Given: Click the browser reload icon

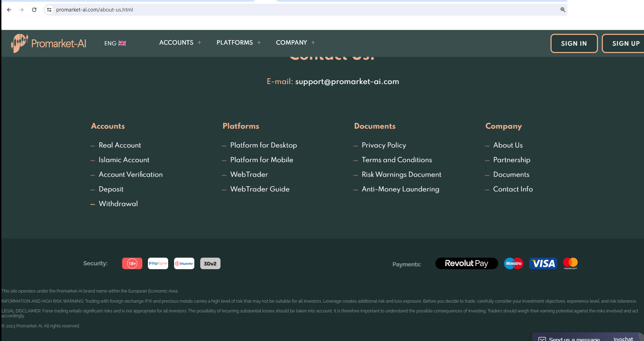Looking at the screenshot, I should [x=34, y=10].
